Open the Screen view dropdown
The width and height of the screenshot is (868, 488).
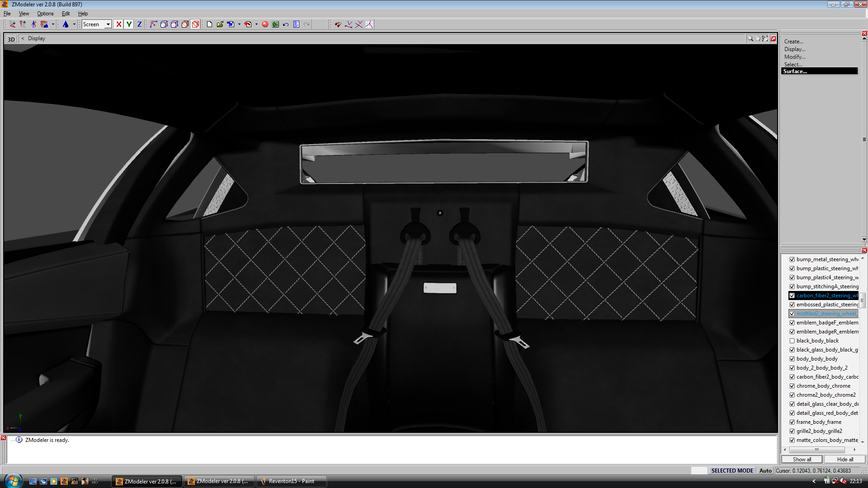[108, 24]
